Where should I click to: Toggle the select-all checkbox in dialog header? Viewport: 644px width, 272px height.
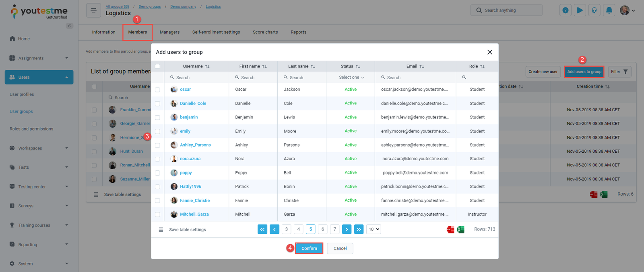click(157, 66)
